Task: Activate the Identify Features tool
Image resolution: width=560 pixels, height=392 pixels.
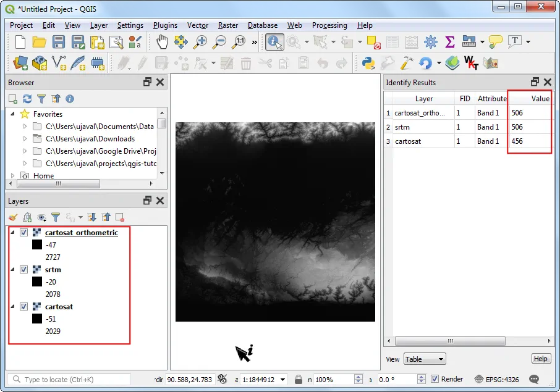Action: [274, 42]
